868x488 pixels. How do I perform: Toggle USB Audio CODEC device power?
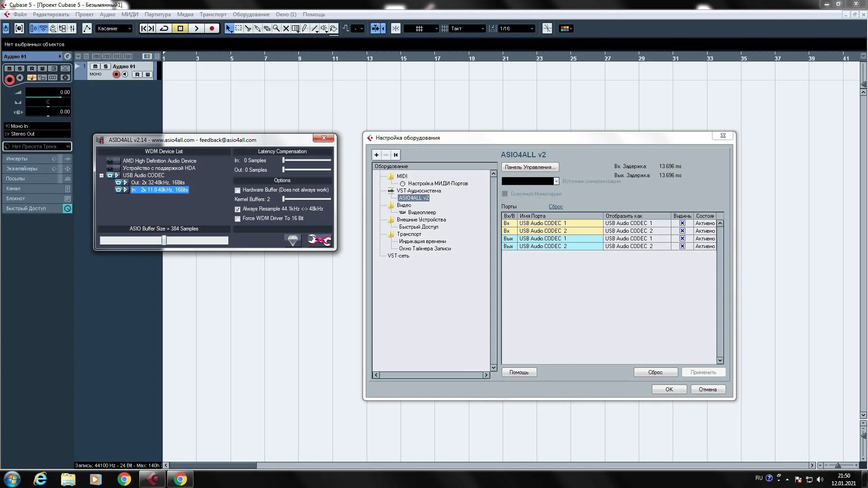pos(110,175)
